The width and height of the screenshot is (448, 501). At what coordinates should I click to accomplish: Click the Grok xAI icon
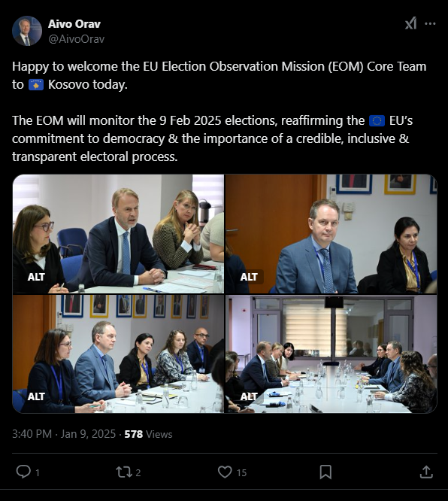410,23
